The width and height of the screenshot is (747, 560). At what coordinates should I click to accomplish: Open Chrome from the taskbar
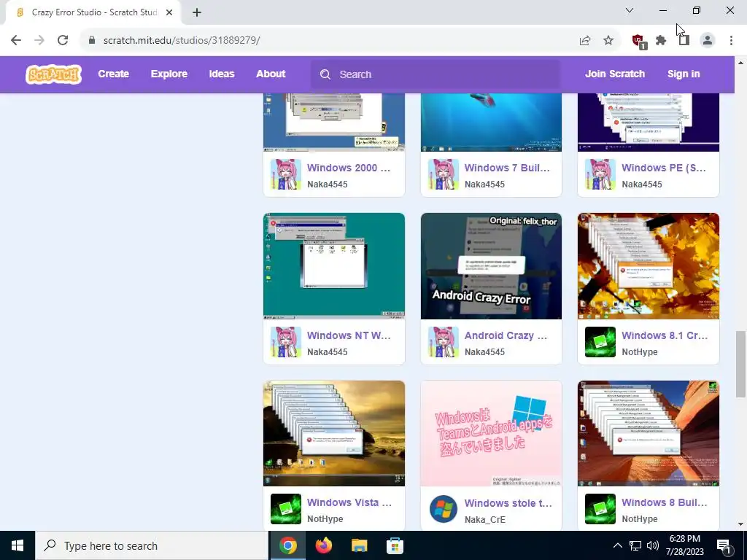pyautogui.click(x=287, y=545)
